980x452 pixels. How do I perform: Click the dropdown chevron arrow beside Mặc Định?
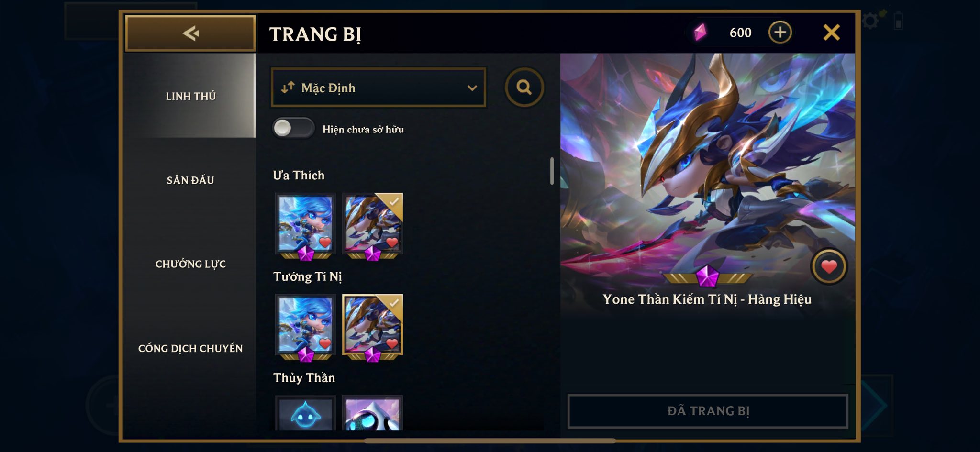click(x=472, y=88)
